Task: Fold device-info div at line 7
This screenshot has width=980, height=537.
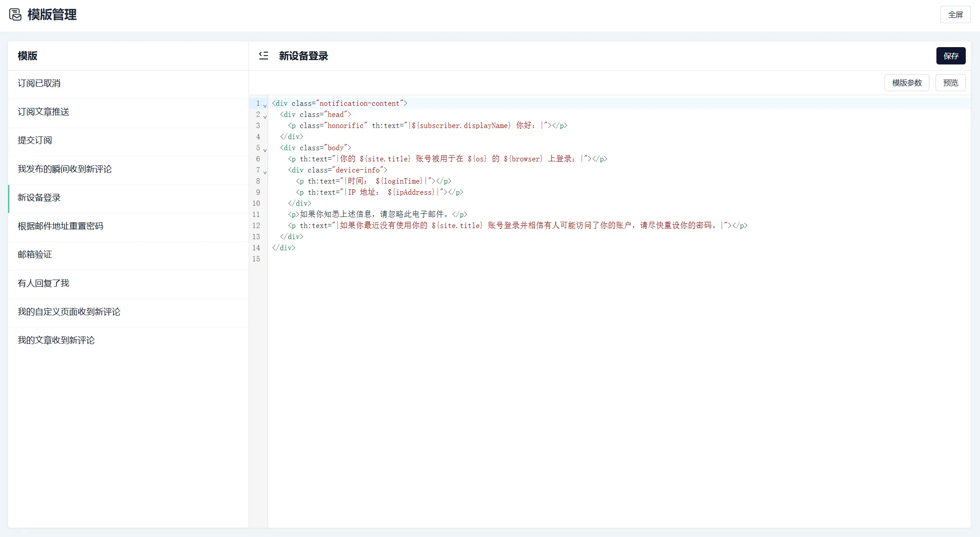Action: [265, 172]
